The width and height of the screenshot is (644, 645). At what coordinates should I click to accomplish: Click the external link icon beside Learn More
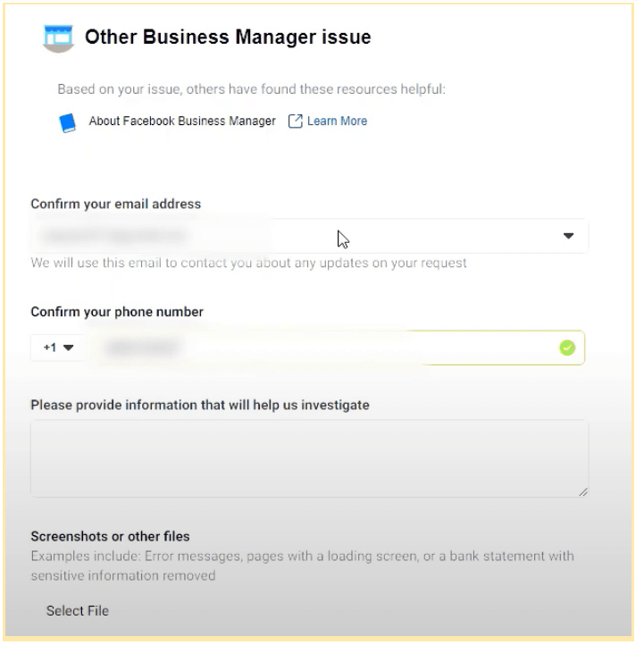[x=296, y=121]
